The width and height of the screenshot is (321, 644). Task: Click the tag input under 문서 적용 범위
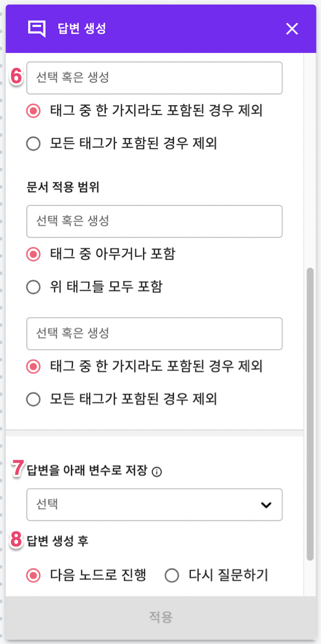pos(154,221)
